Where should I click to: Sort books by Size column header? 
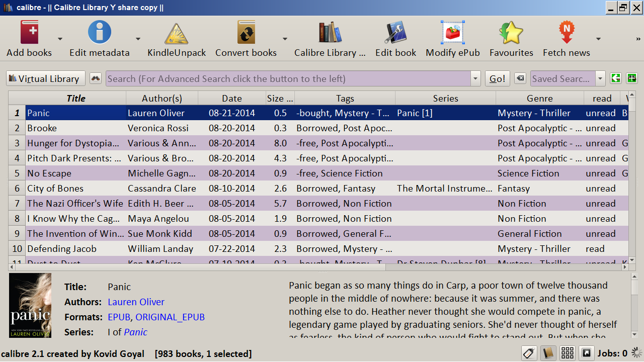pyautogui.click(x=280, y=99)
